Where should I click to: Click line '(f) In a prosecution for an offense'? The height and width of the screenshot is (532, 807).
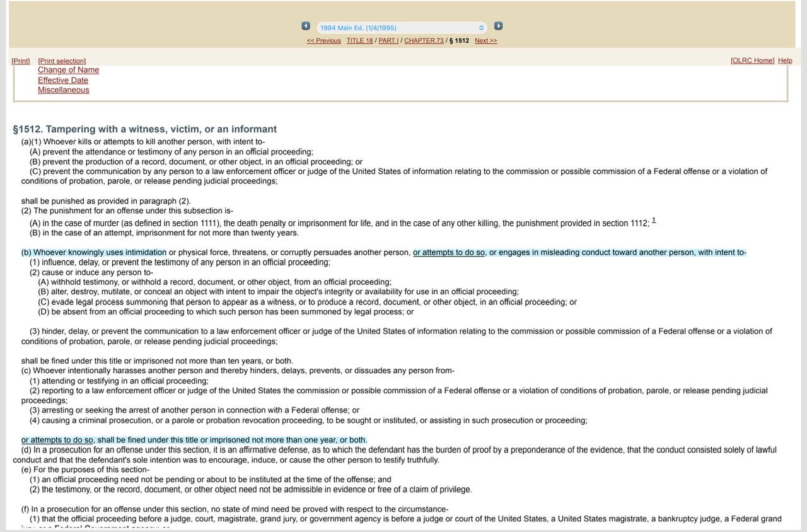[x=235, y=509]
